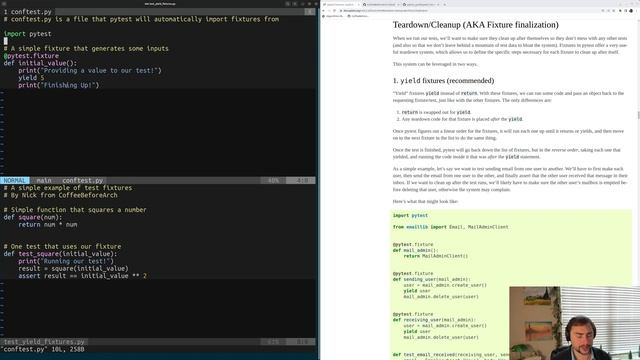This screenshot has height=360, width=640.
Task: Switch to the second browser tab
Action: 380,4
